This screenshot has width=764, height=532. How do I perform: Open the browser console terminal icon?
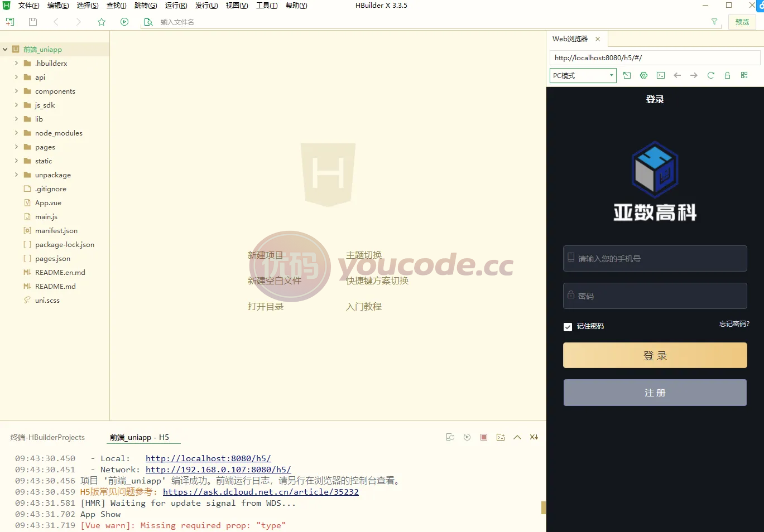(x=661, y=75)
